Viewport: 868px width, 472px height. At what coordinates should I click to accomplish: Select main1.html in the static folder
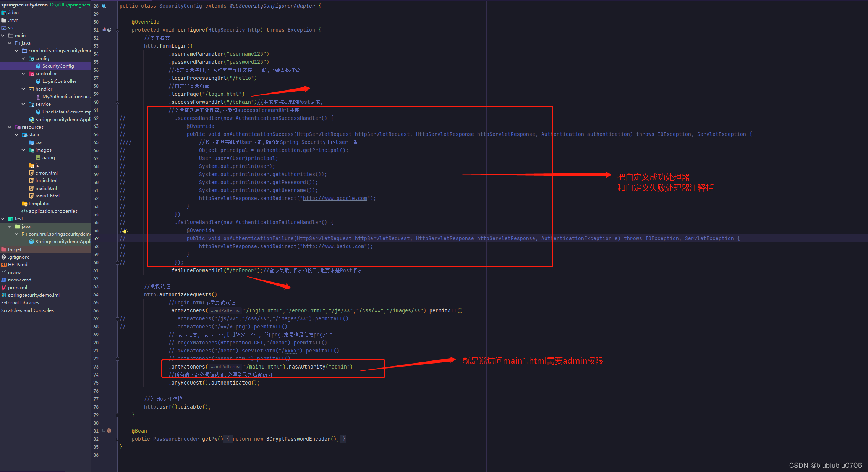click(47, 196)
